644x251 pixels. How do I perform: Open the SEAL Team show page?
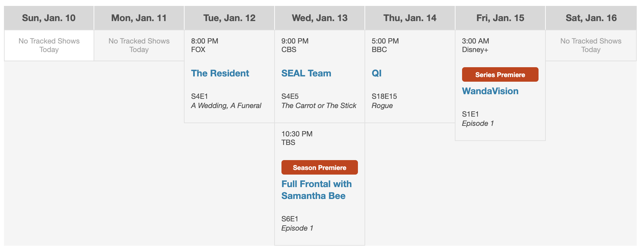[306, 73]
